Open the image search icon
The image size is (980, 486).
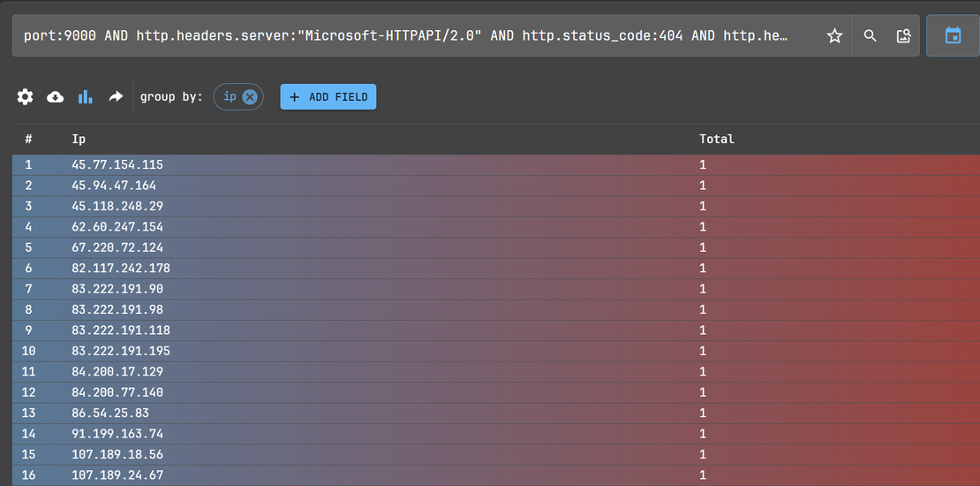[x=903, y=36]
